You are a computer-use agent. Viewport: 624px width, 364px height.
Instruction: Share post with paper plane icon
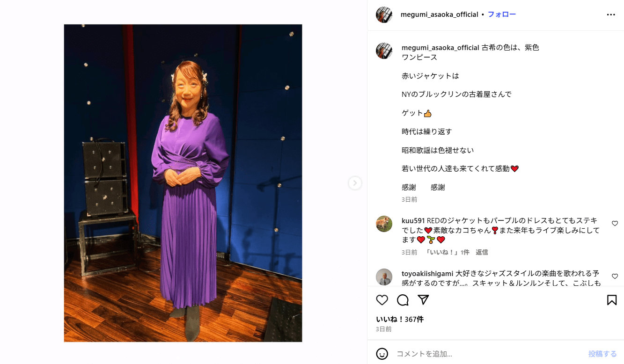click(x=423, y=300)
